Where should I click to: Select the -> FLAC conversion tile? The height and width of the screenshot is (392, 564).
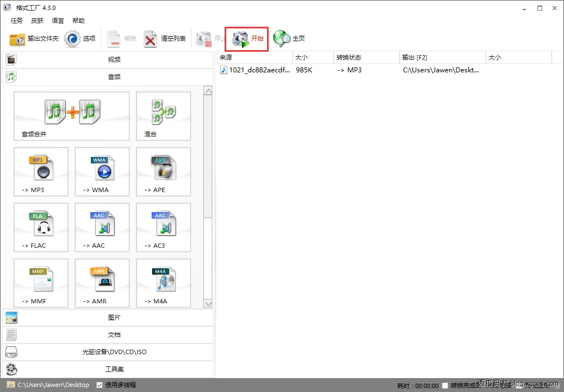(x=41, y=227)
